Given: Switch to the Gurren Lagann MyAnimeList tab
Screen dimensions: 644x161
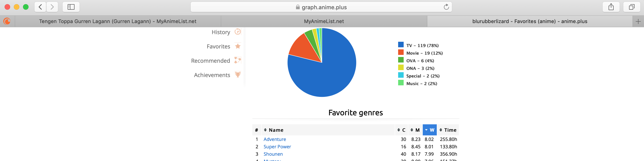Looking at the screenshot, I should pyautogui.click(x=118, y=22).
